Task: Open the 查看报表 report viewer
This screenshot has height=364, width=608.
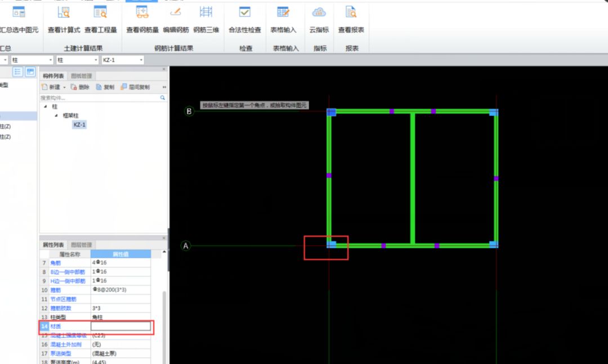Action: (x=351, y=18)
